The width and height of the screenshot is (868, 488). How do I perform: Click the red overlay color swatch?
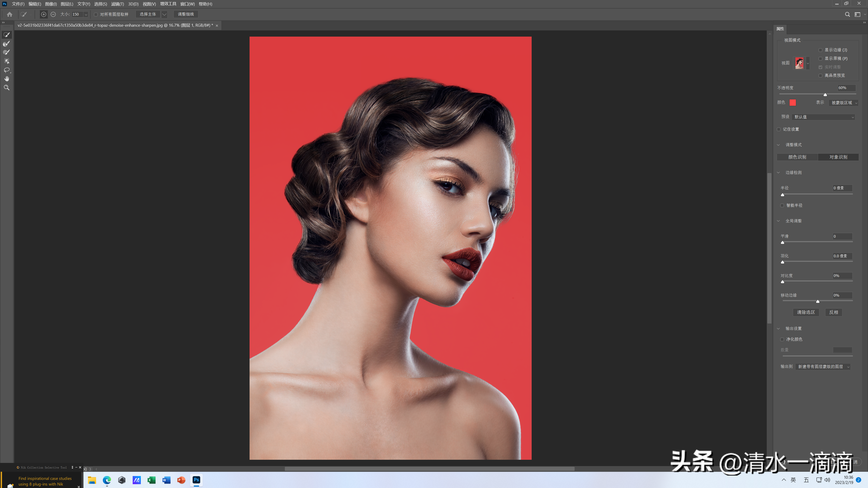(793, 102)
